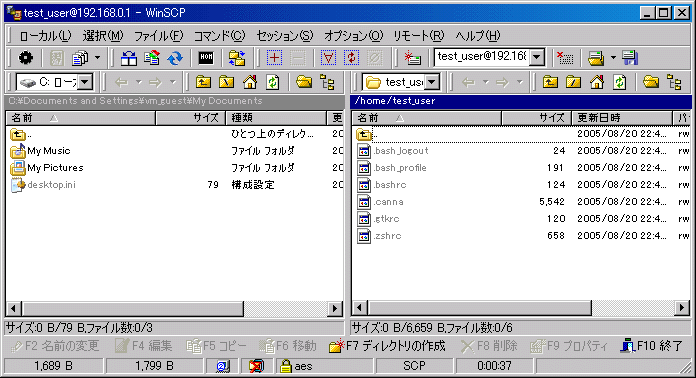Click remote panel horizontal scrollbar right arrow
Image resolution: width=696 pixels, height=378 pixels.
pos(682,307)
